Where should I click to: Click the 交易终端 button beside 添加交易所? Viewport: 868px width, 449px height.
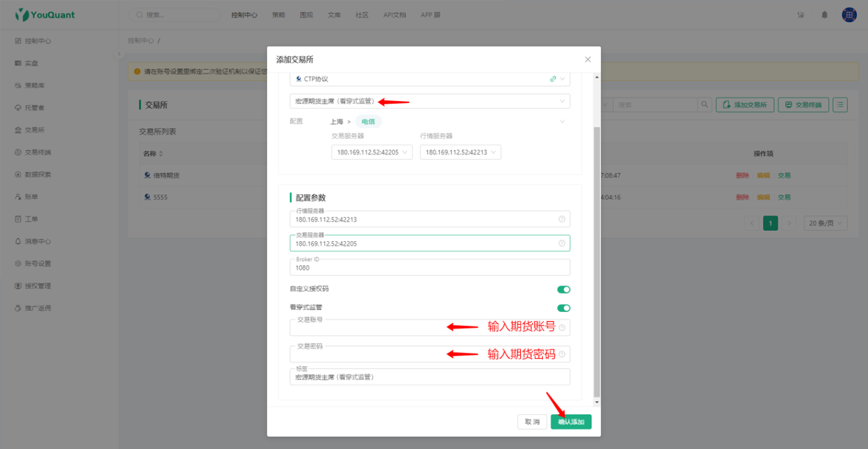804,105
